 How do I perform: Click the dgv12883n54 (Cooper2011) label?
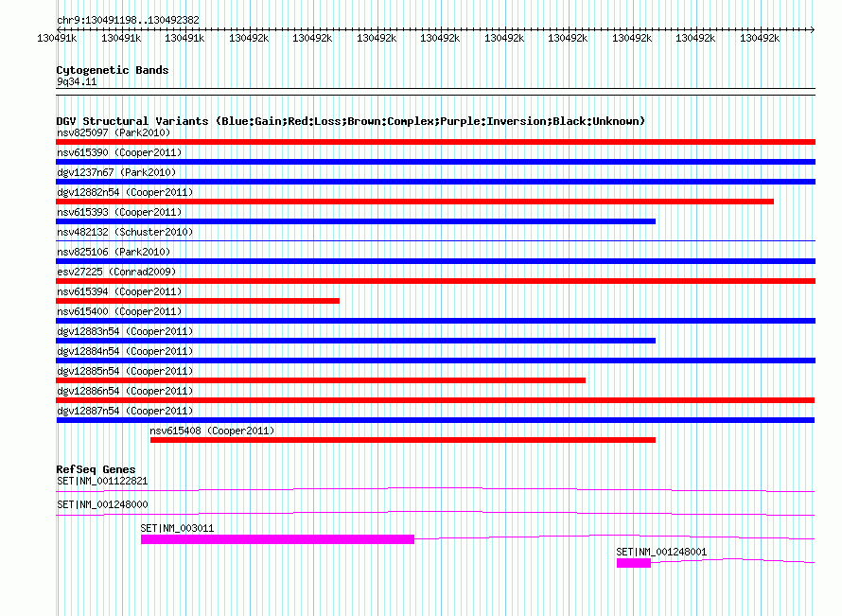125,331
